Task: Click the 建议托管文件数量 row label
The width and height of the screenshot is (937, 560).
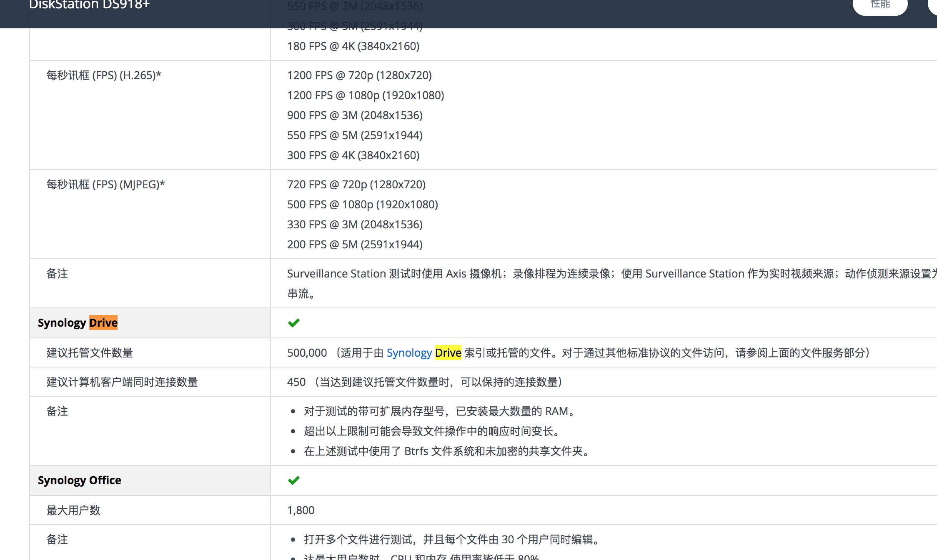Action: (90, 353)
